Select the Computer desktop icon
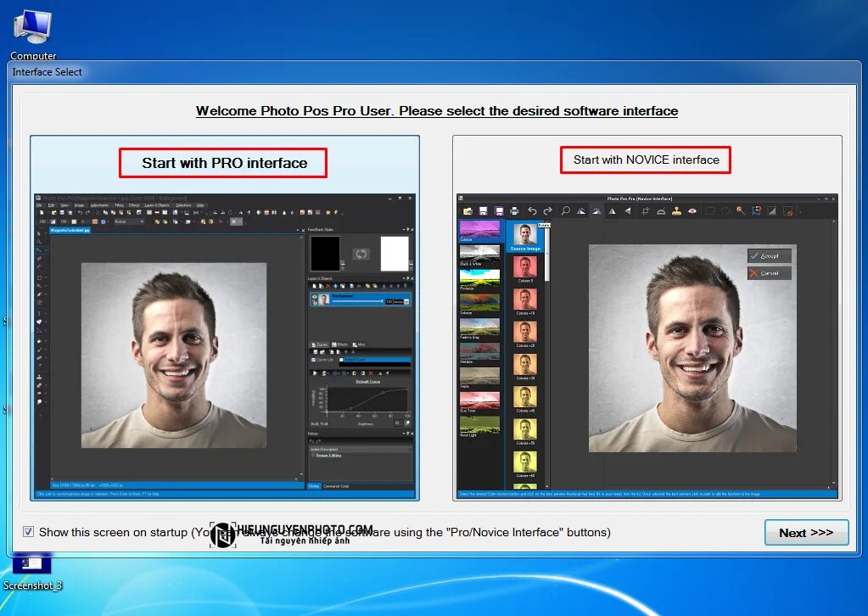This screenshot has height=616, width=868. 32,33
